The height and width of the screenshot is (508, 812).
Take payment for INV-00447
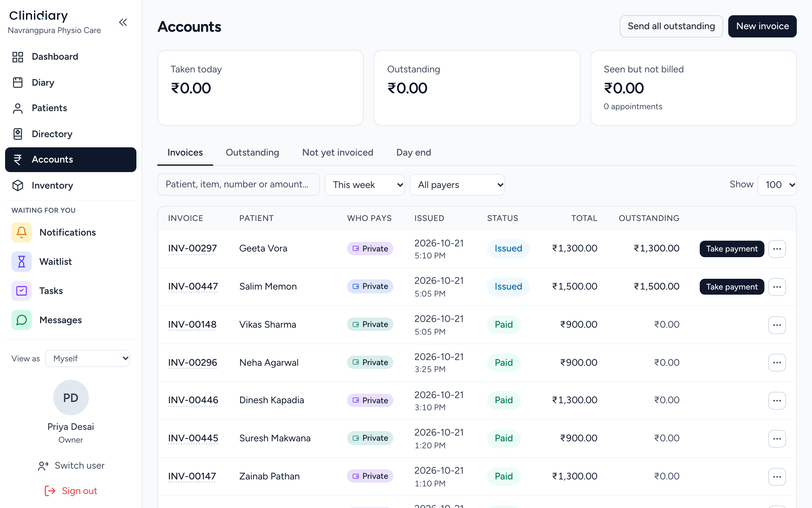[x=732, y=287]
